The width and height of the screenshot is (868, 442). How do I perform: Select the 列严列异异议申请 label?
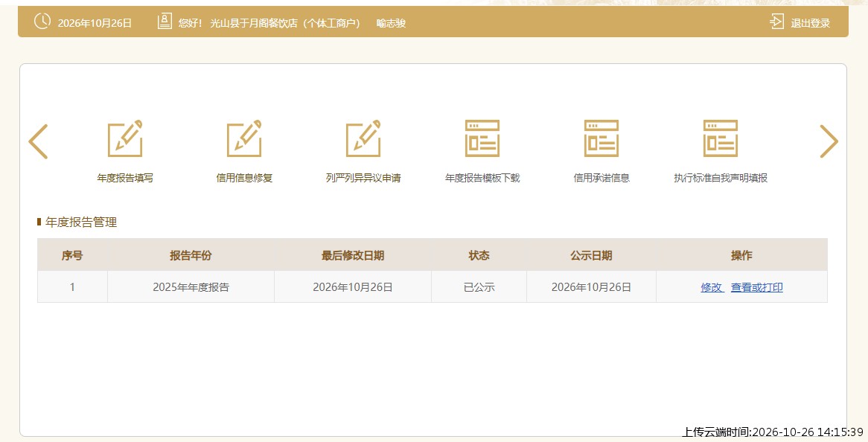click(x=363, y=178)
